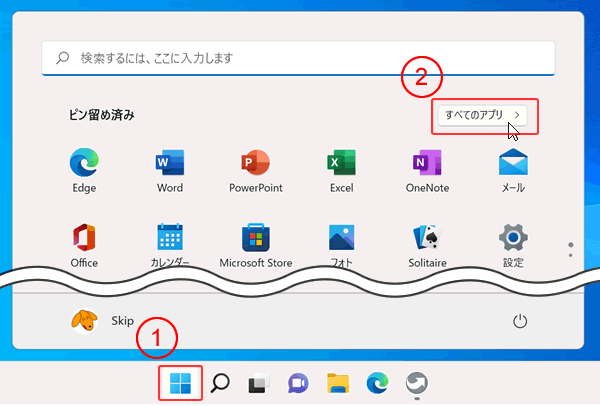Viewport: 600px width, 406px height.
Task: Open the power options button
Action: coord(519,321)
